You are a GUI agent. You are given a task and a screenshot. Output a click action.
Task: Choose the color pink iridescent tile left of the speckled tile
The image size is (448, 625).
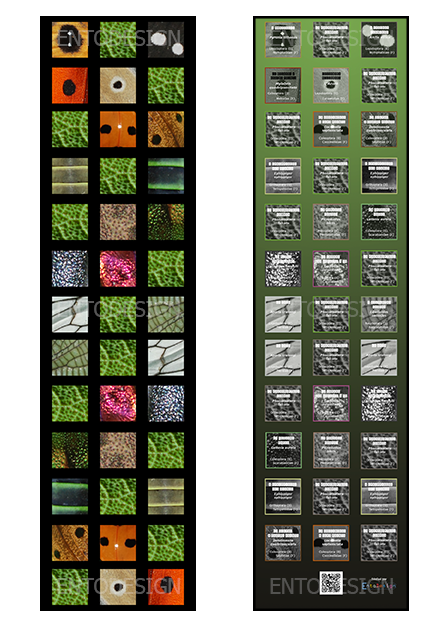tap(118, 403)
